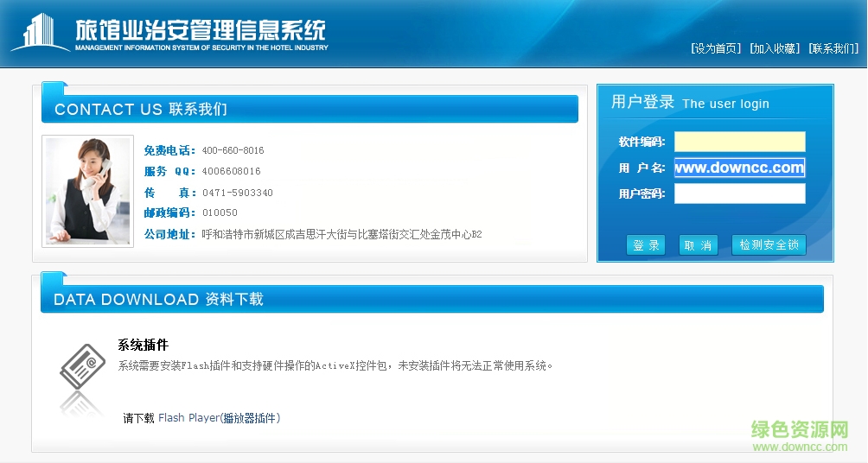Viewport: 868px width, 463px height.
Task: Click the 加入收藏 link
Action: 775,48
